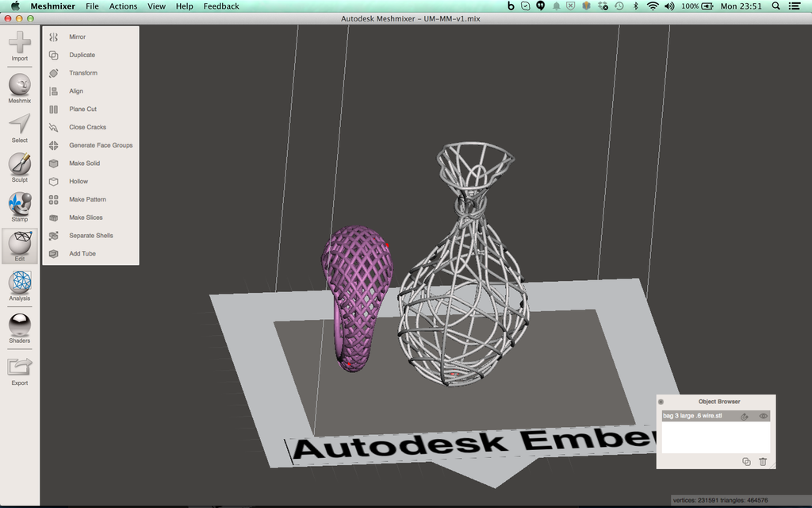Open the Meshmixer application menu
812x508 pixels.
click(53, 6)
